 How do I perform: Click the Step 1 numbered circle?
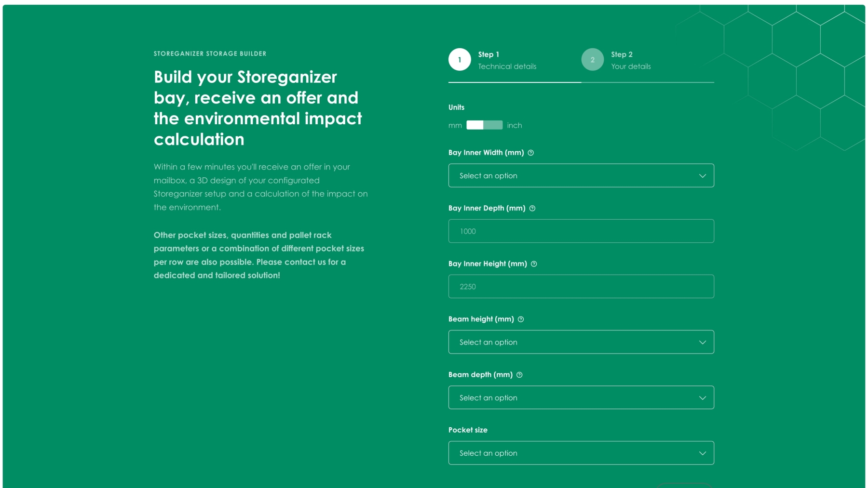click(x=459, y=59)
